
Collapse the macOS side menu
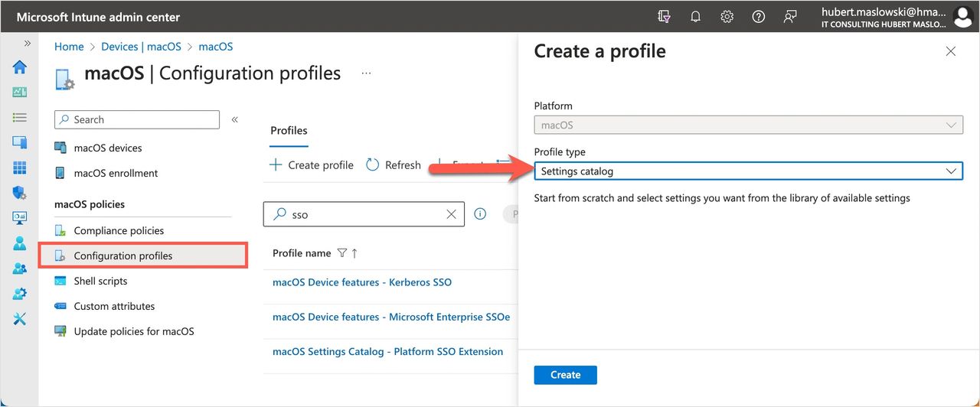[235, 119]
